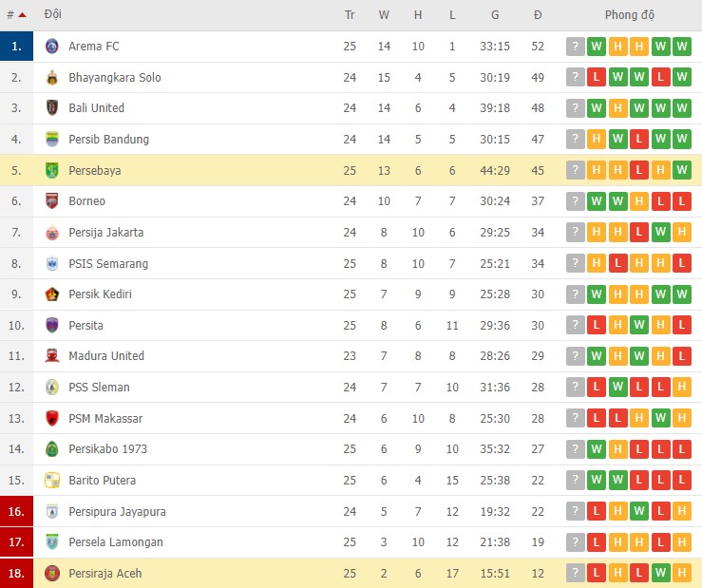Click the gray ? badge for Arema FC

[575, 47]
